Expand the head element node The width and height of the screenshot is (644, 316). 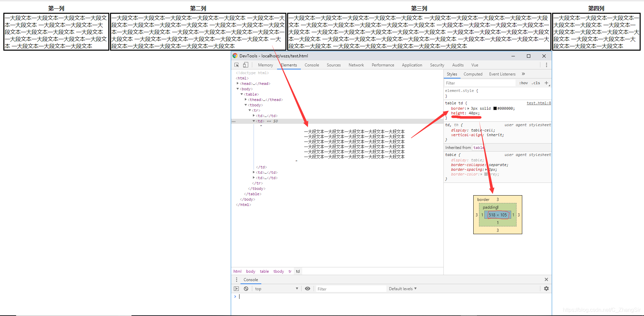(238, 84)
